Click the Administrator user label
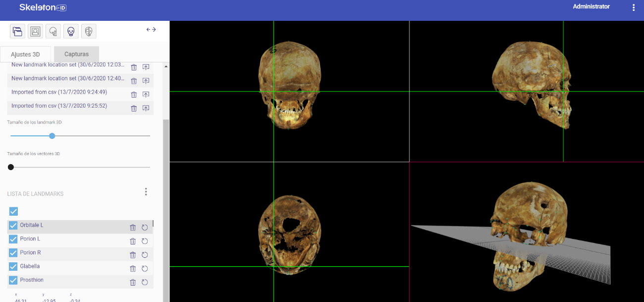This screenshot has height=302, width=644. click(x=591, y=7)
